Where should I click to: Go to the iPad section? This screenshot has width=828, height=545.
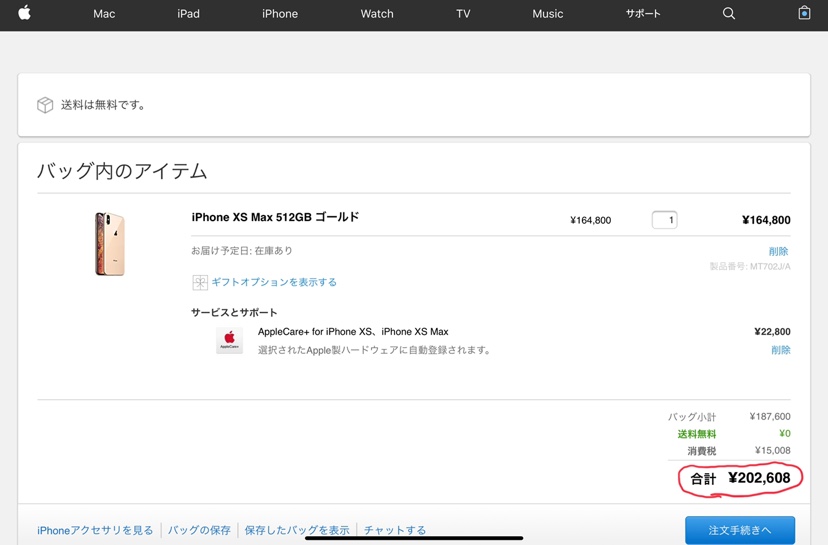tap(188, 14)
